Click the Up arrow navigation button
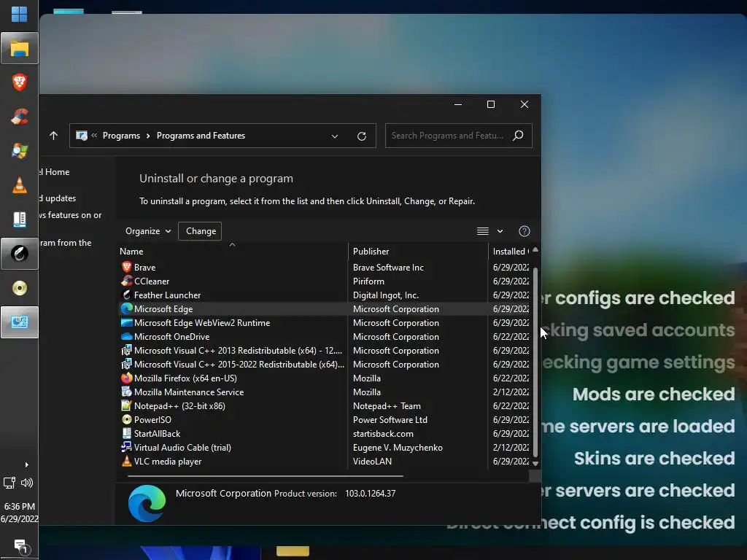This screenshot has height=560, width=747. click(53, 136)
